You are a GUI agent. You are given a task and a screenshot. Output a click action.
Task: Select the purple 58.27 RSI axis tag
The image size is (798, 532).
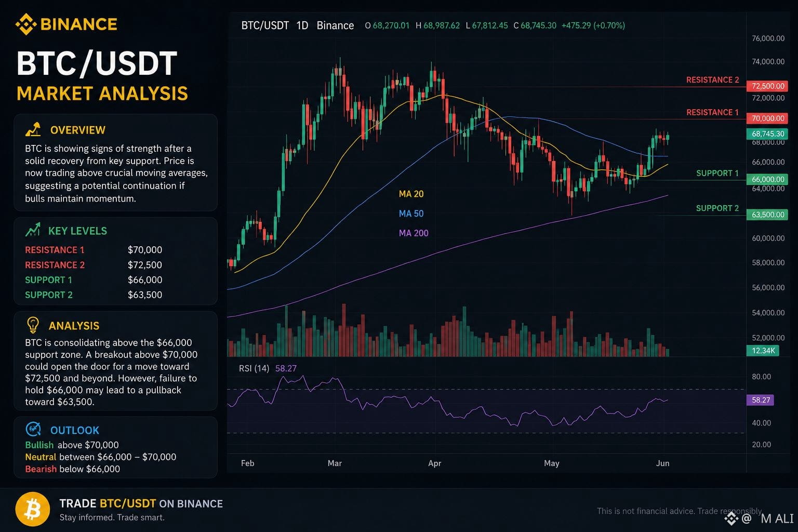[761, 400]
